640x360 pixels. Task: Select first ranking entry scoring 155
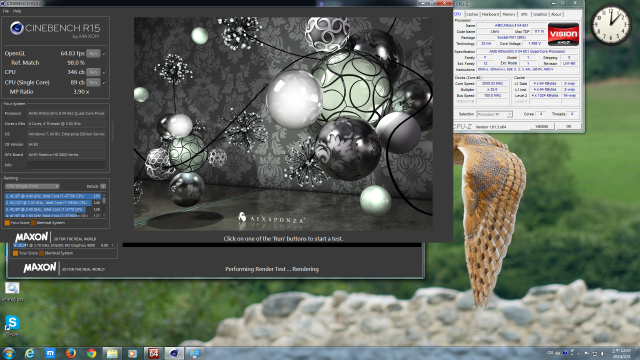coord(53,196)
